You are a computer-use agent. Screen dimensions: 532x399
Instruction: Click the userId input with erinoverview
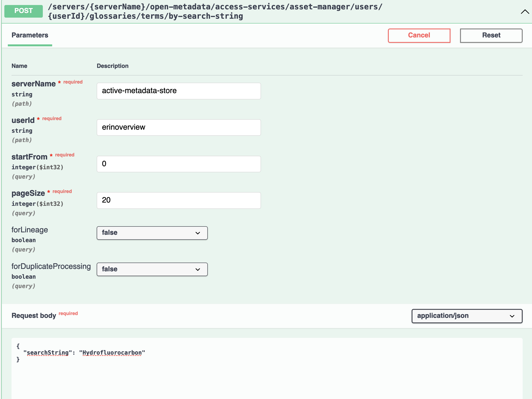178,127
